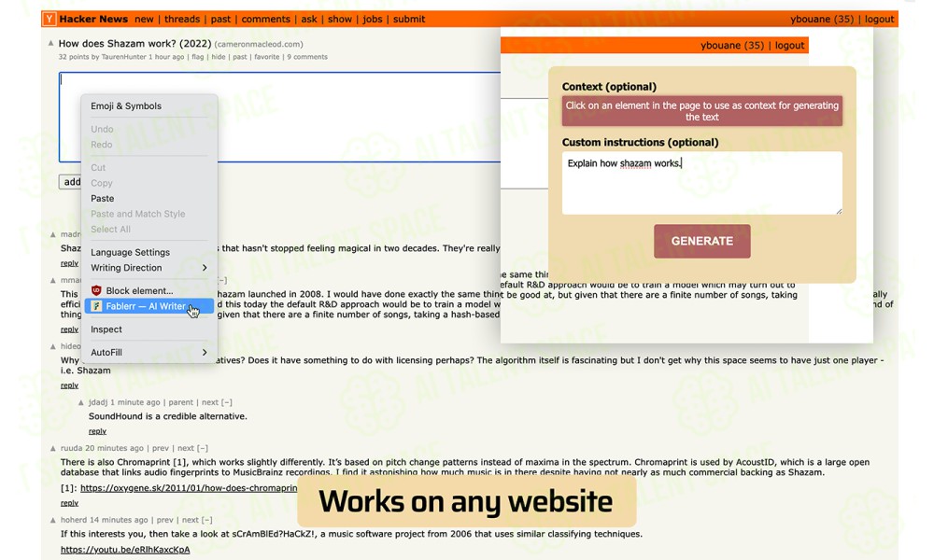Favorite the Shazam story

[267, 57]
